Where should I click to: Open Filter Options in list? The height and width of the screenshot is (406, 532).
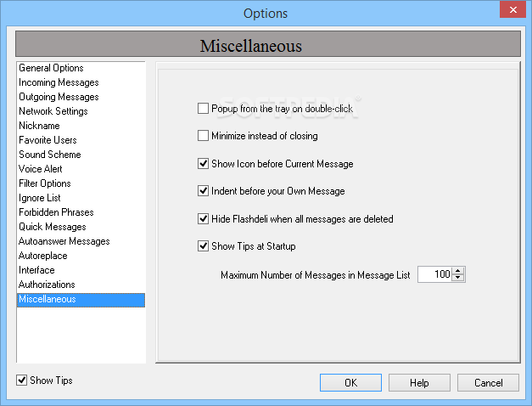[x=81, y=183]
